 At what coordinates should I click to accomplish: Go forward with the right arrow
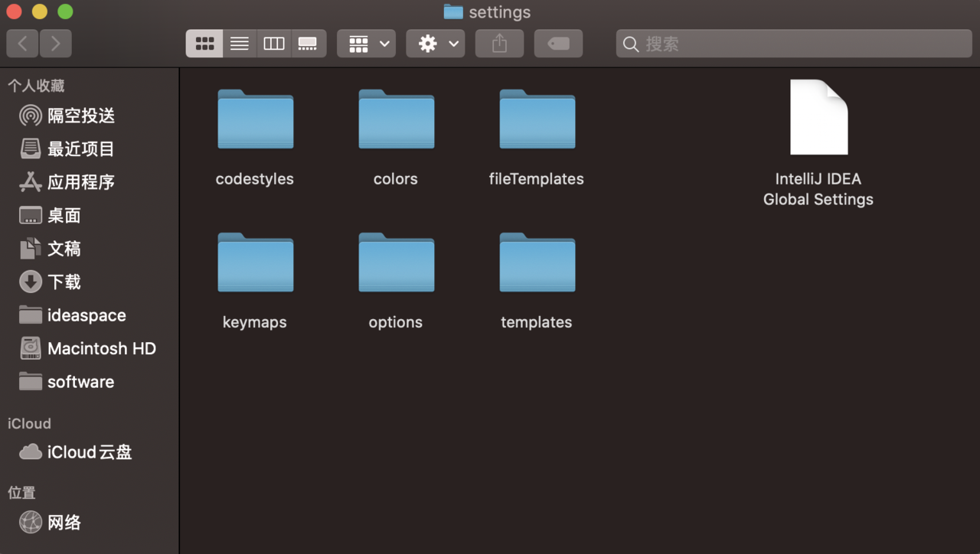click(x=56, y=44)
